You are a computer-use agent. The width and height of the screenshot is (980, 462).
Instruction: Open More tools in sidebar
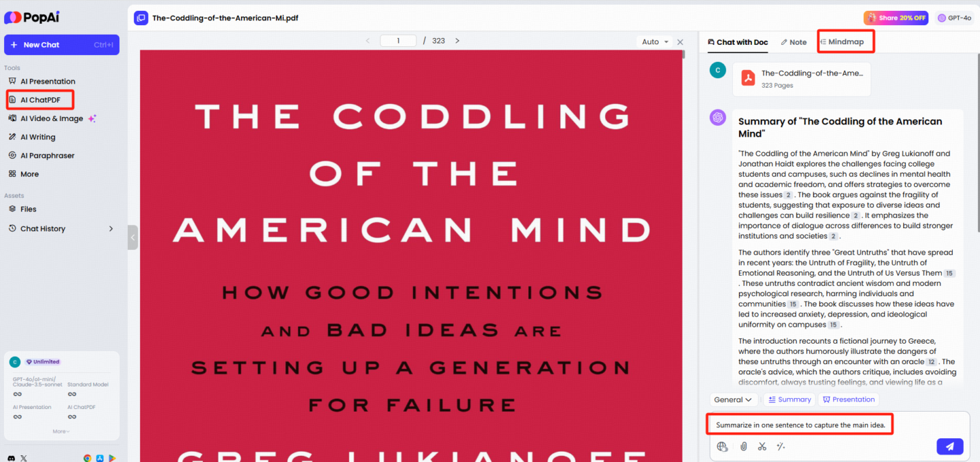tap(24, 174)
